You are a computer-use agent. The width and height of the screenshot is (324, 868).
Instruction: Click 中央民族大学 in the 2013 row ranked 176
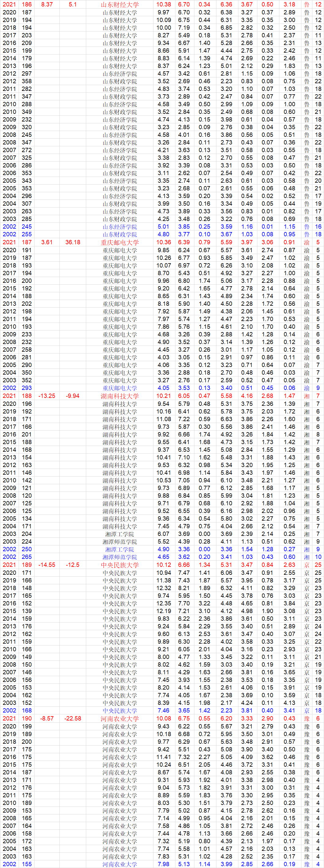(120, 627)
